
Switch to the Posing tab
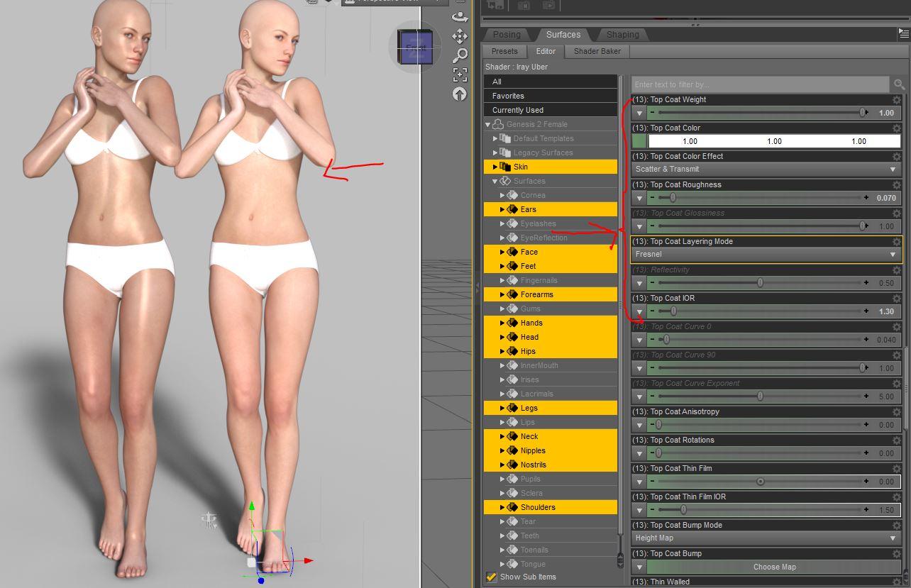pyautogui.click(x=507, y=35)
